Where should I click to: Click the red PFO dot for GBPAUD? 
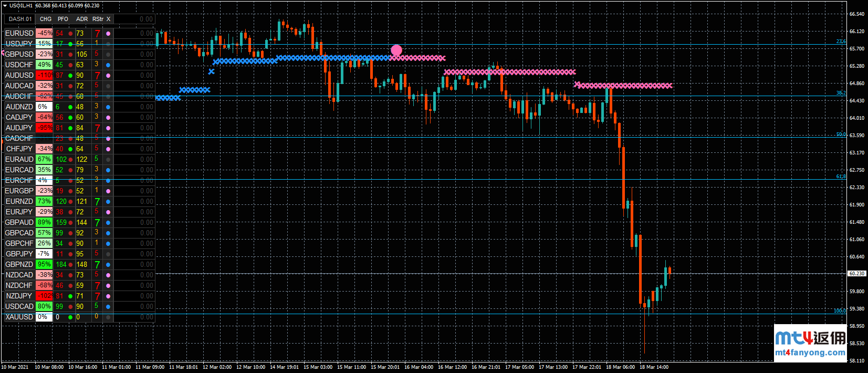tap(70, 223)
